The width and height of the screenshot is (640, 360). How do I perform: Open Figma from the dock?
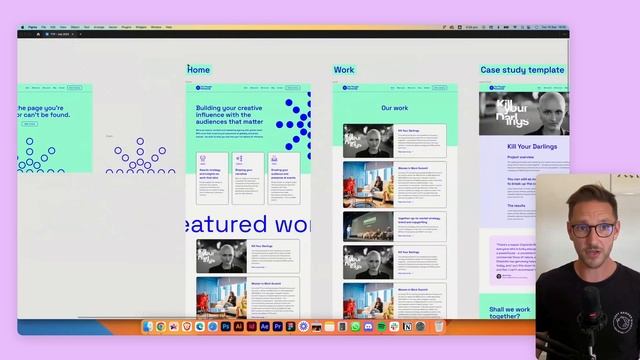click(x=290, y=327)
